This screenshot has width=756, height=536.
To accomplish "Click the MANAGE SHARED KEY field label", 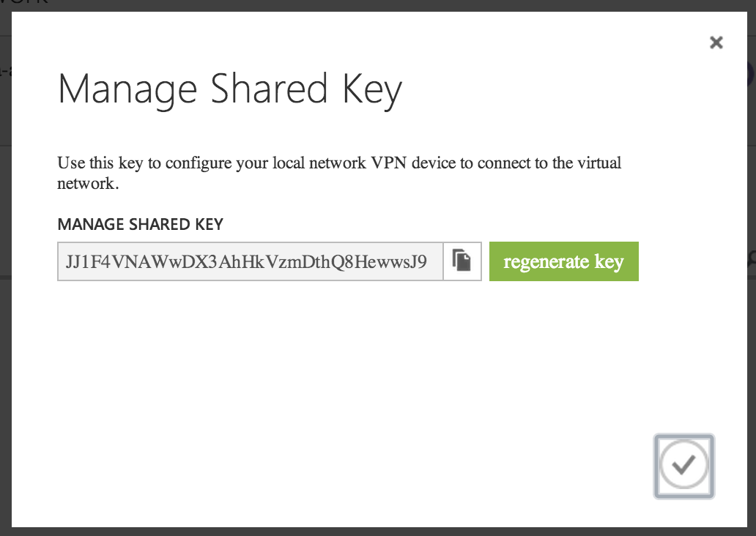I will tap(140, 224).
